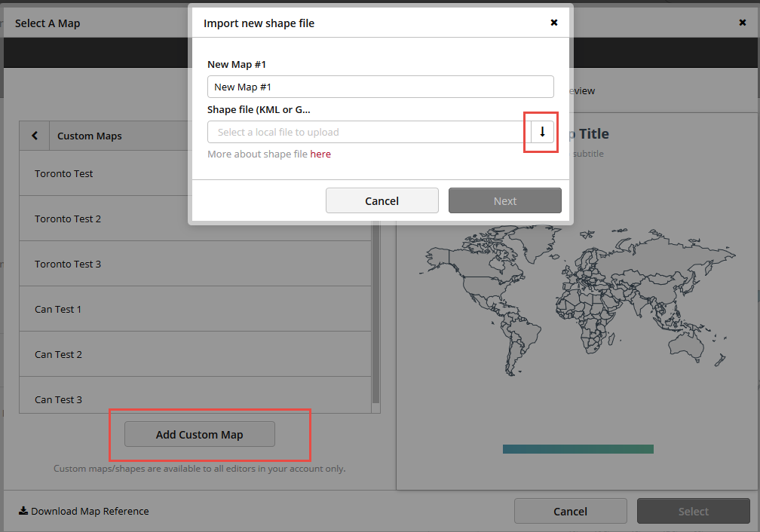Click into the New Map #1 name field
Screen dimensions: 760x532
point(380,87)
